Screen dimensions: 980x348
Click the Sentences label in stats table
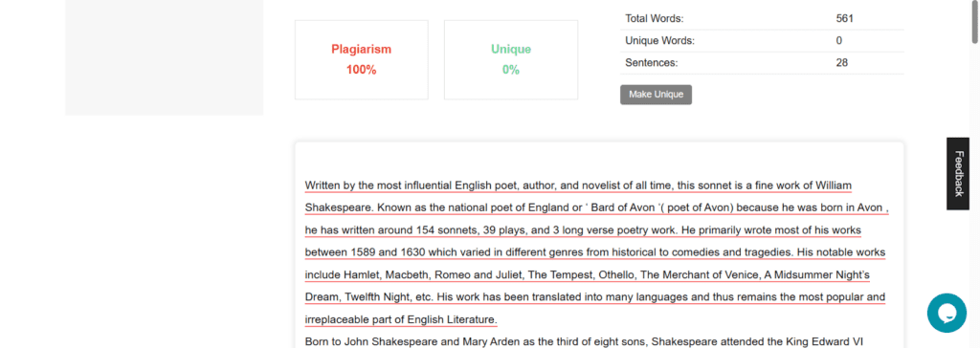[x=651, y=62]
